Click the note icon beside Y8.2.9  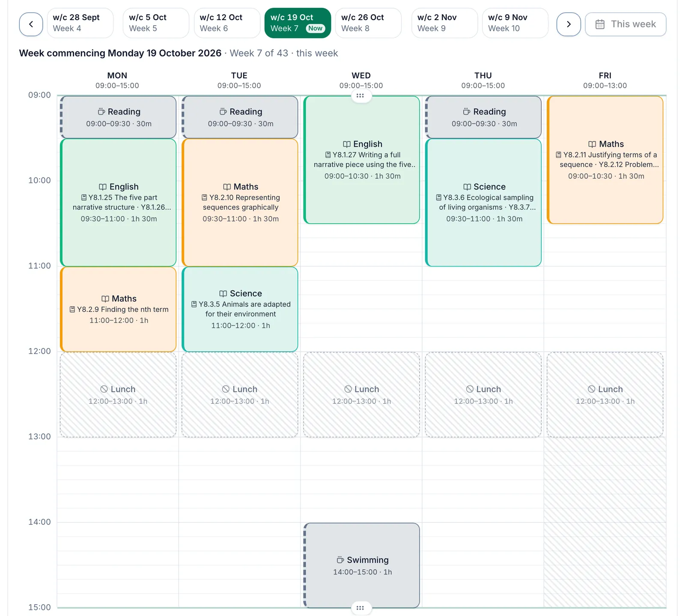click(x=72, y=309)
